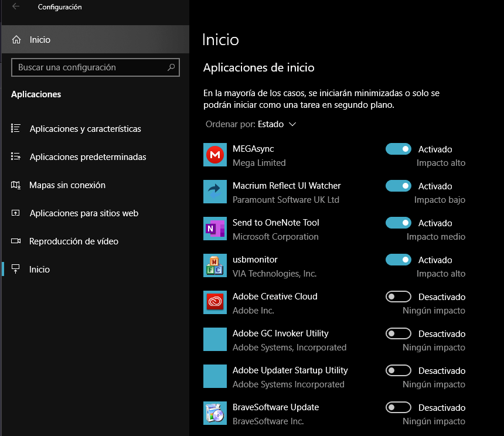This screenshot has width=504, height=436.
Task: Click Macrium Reflect UI Watcher name
Action: coord(287,186)
